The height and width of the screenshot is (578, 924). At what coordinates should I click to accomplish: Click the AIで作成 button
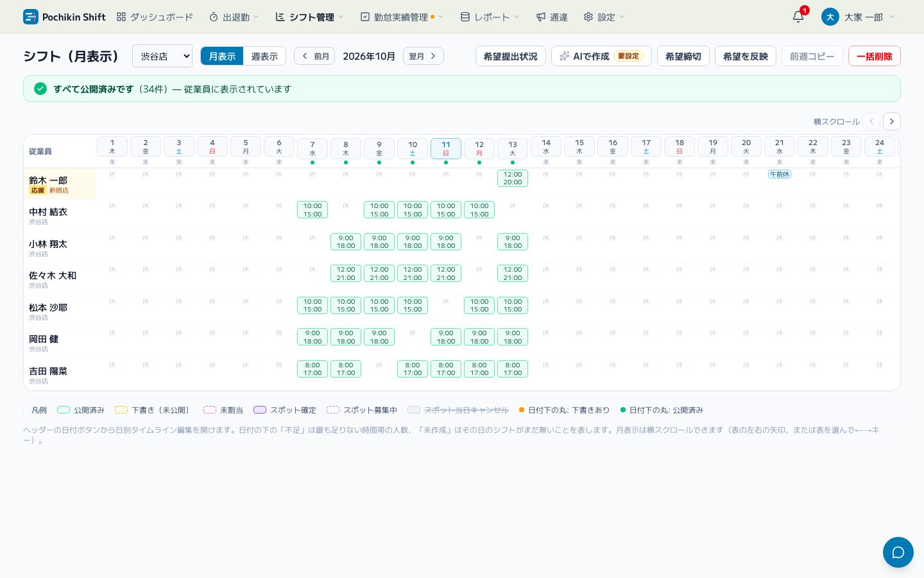(x=601, y=56)
